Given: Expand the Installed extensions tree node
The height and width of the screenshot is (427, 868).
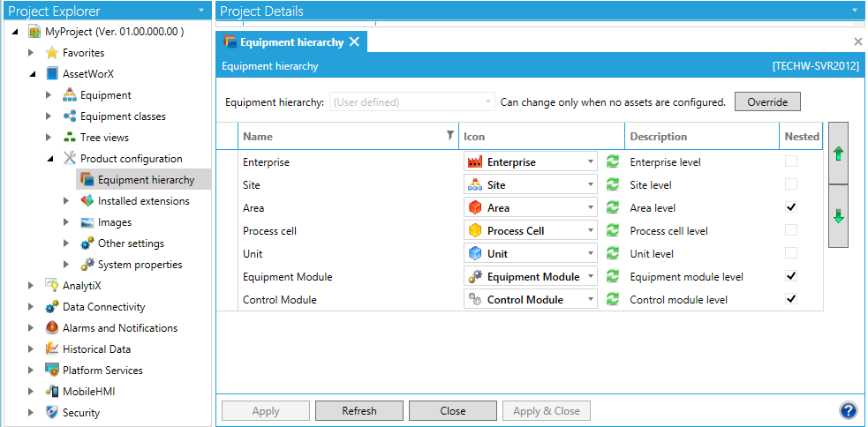Looking at the screenshot, I should (67, 201).
